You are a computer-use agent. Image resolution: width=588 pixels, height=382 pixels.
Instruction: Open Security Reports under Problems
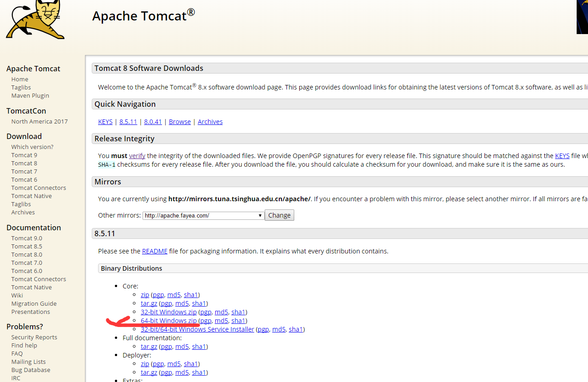point(34,337)
